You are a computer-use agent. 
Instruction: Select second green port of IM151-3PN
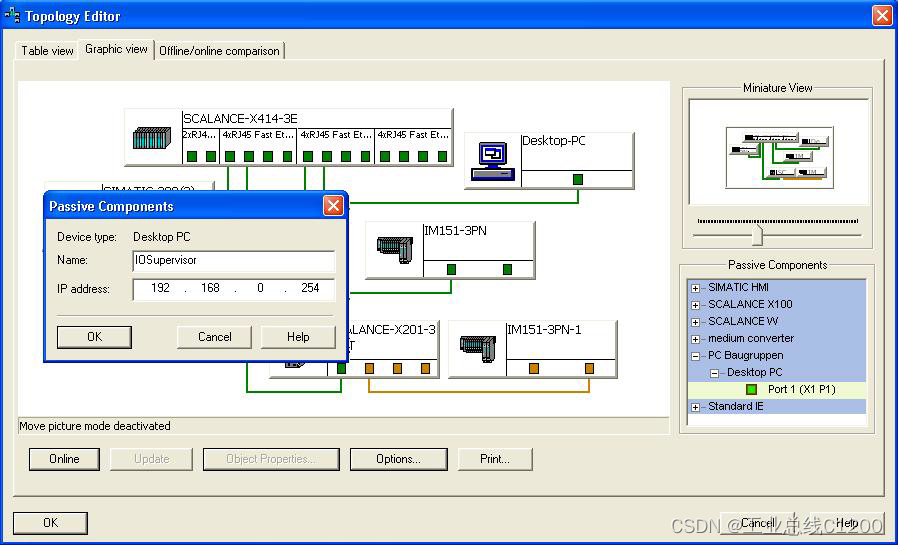click(x=507, y=269)
